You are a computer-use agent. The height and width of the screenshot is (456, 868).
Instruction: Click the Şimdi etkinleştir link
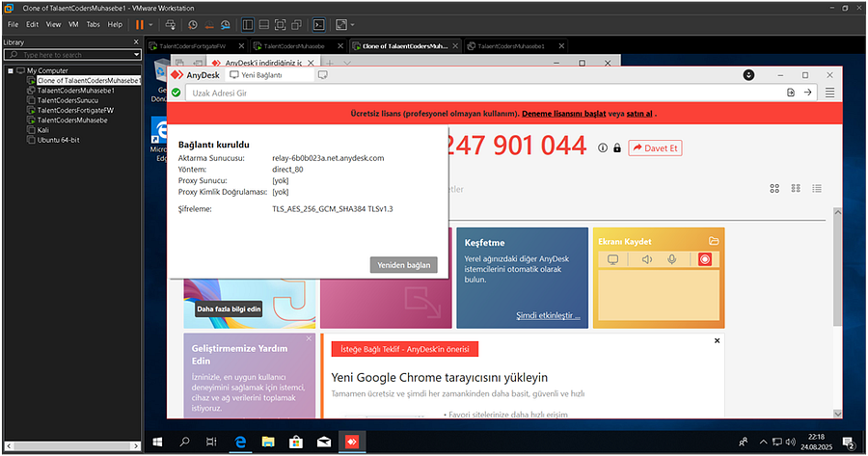[x=548, y=315]
